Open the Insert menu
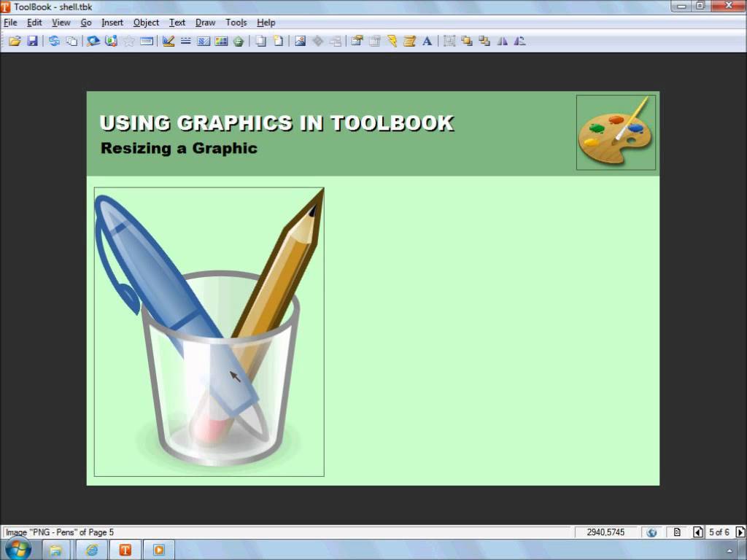 point(112,23)
